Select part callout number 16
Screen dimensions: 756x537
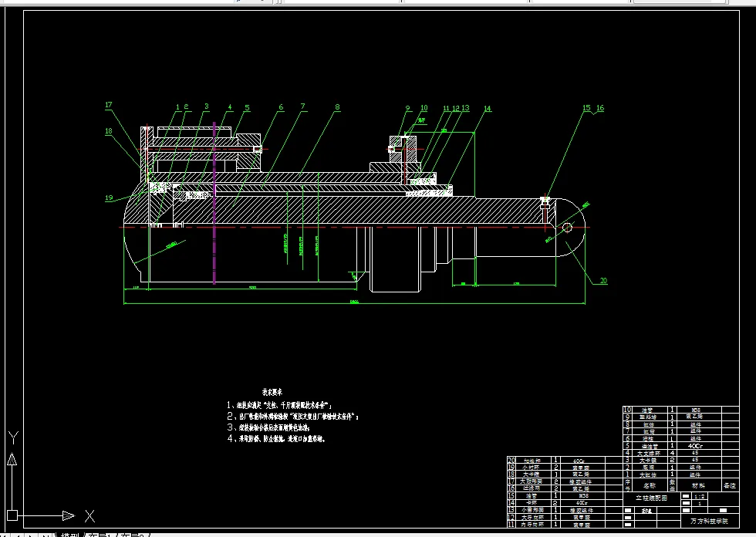(x=600, y=107)
